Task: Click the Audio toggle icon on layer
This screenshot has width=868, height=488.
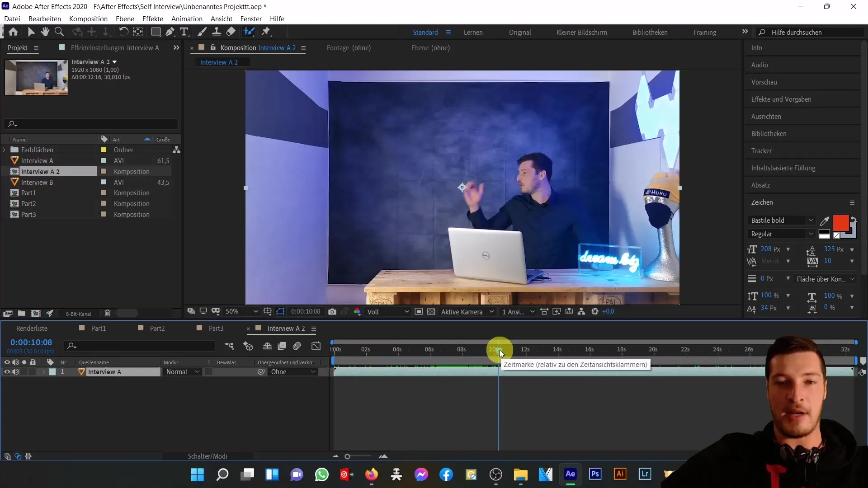Action: (16, 372)
